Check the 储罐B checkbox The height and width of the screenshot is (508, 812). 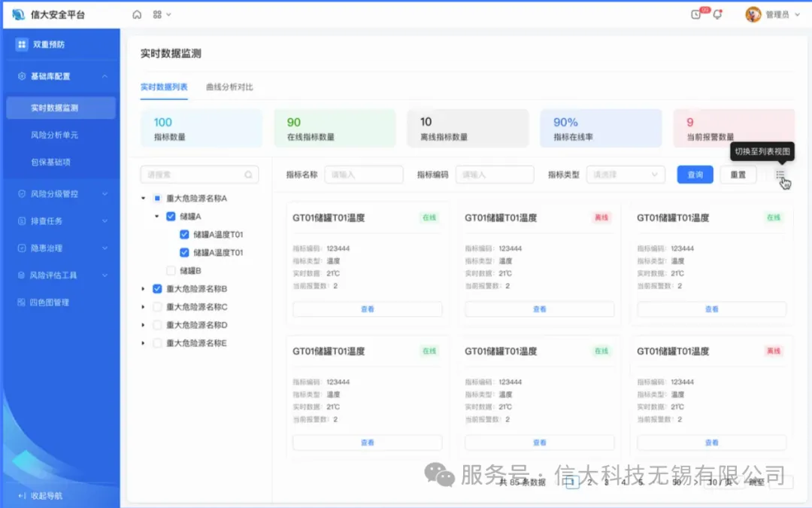[x=170, y=269]
